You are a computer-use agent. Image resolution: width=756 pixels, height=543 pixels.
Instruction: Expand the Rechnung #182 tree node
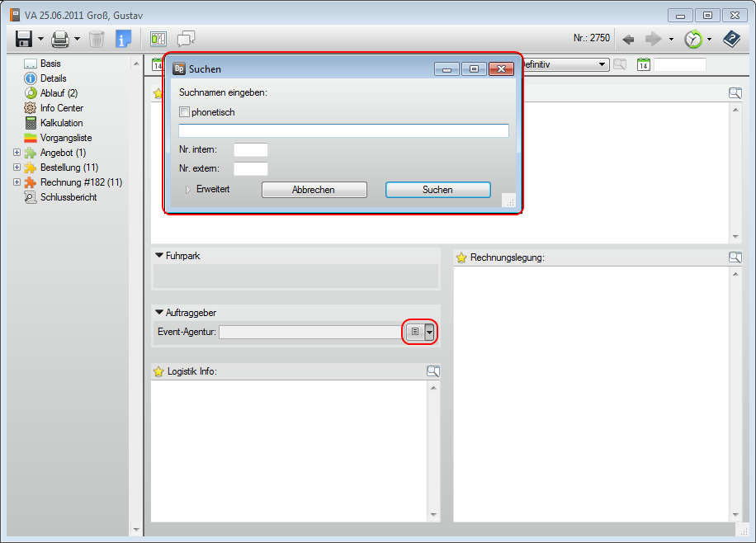pos(17,182)
